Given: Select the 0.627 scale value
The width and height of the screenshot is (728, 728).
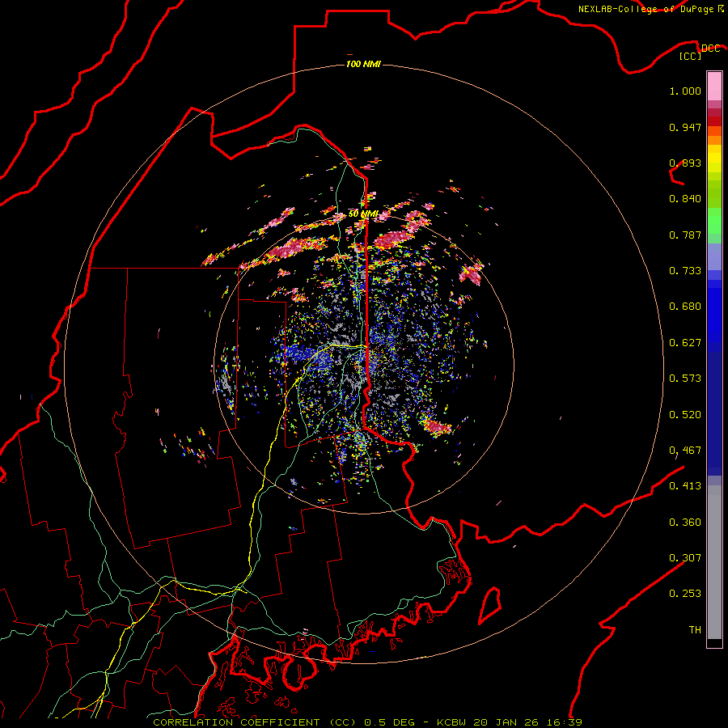Looking at the screenshot, I should tap(685, 343).
